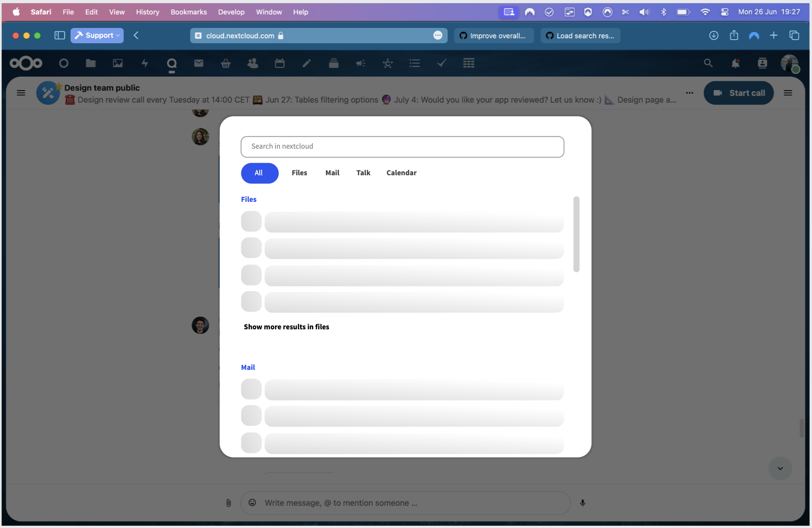Open the Mail app from the toolbar
The height and width of the screenshot is (528, 812).
click(x=198, y=63)
